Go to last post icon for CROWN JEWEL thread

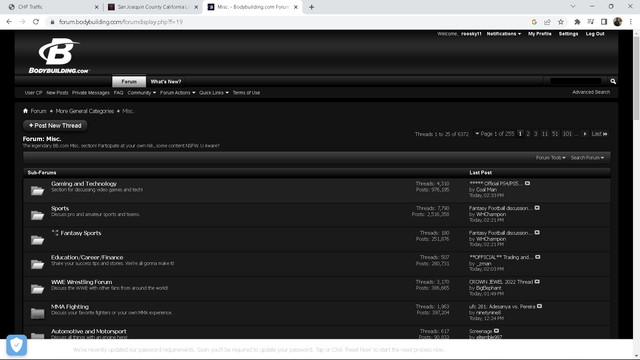pos(537,282)
